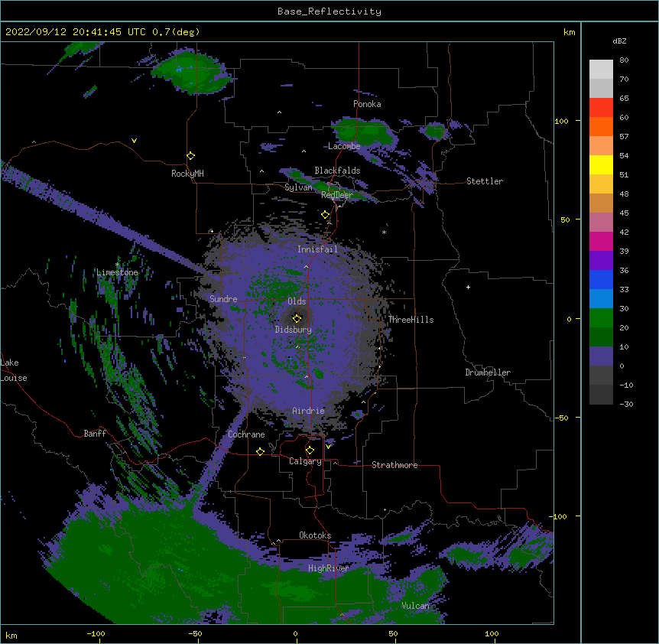Image resolution: width=659 pixels, height=644 pixels.
Task: Click the km unit label at top right
Action: pyautogui.click(x=570, y=32)
